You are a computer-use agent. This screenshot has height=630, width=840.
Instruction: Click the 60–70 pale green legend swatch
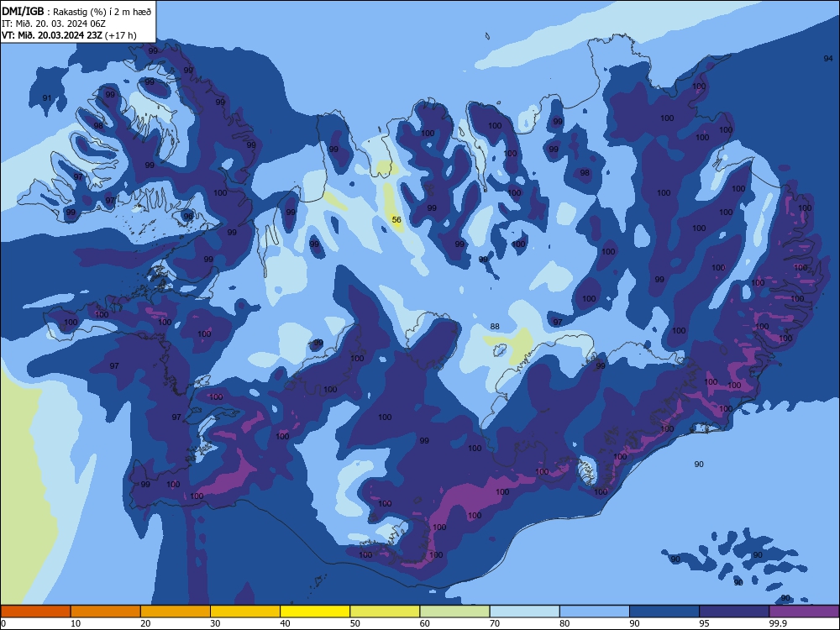(454, 612)
